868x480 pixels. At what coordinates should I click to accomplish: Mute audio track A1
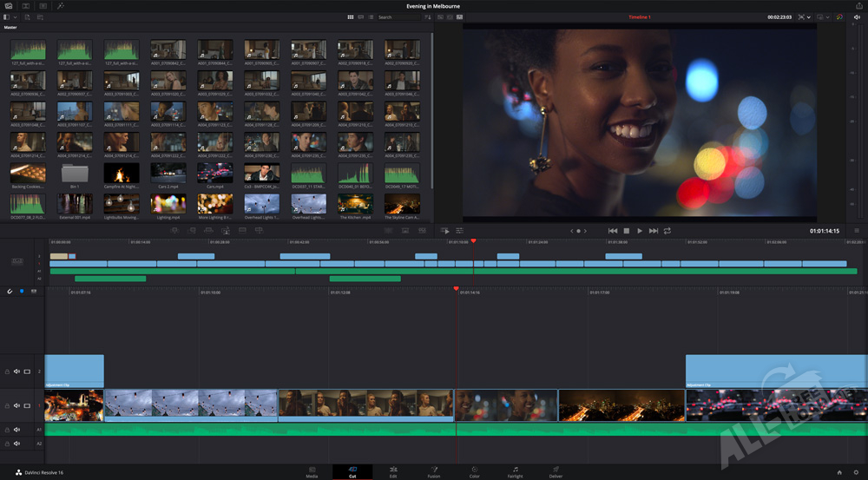(16, 429)
